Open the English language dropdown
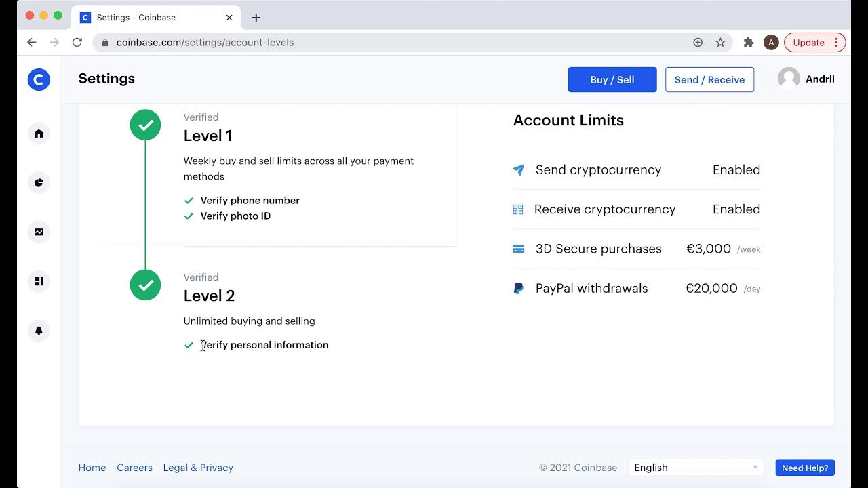Screen dimensions: 868x488 tap(696, 468)
